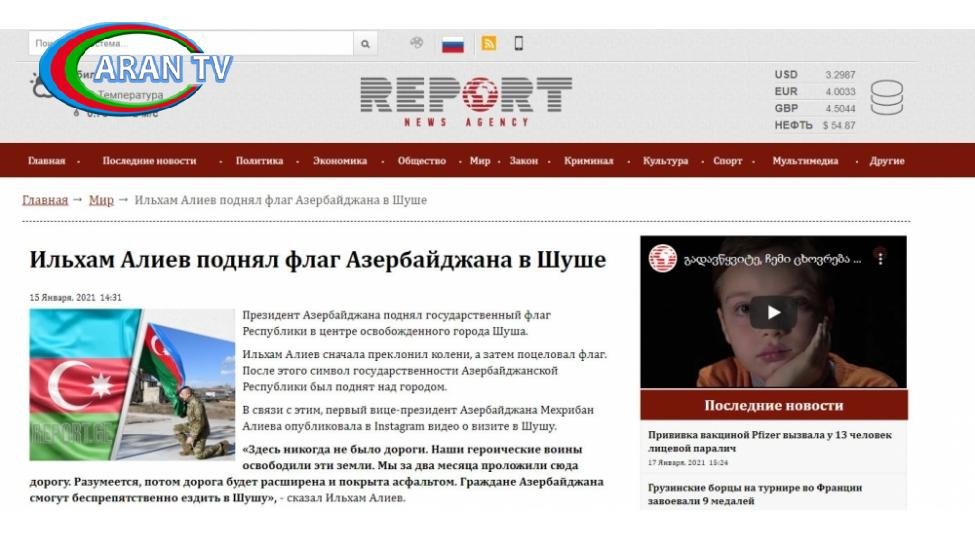Viewport: 975px width, 540px height.
Task: Open the Политика menu section
Action: pos(259,161)
